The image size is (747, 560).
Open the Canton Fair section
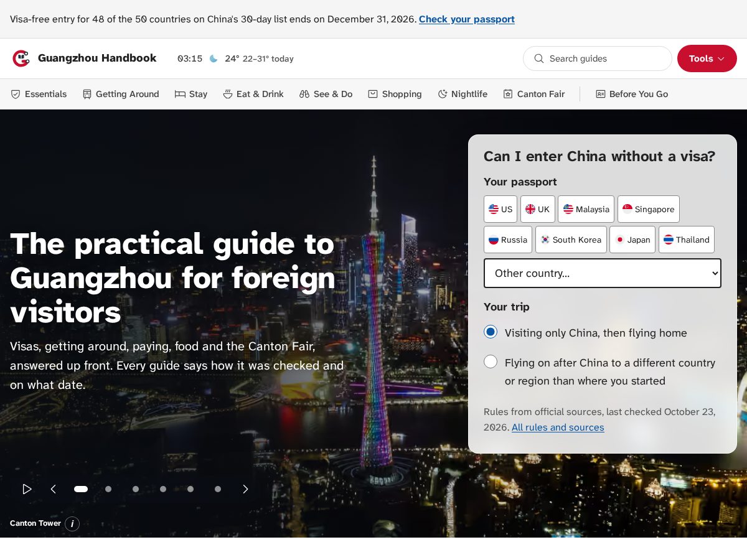click(534, 94)
